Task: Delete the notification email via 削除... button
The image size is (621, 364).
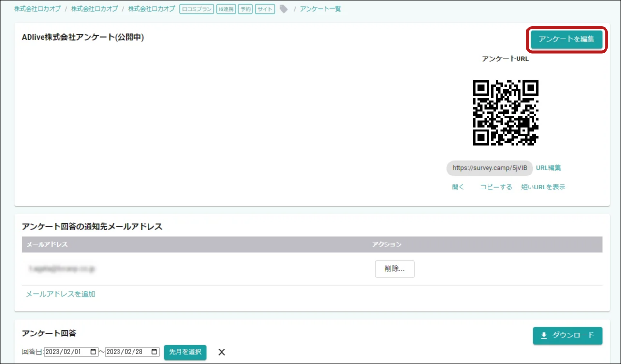Action: [395, 269]
